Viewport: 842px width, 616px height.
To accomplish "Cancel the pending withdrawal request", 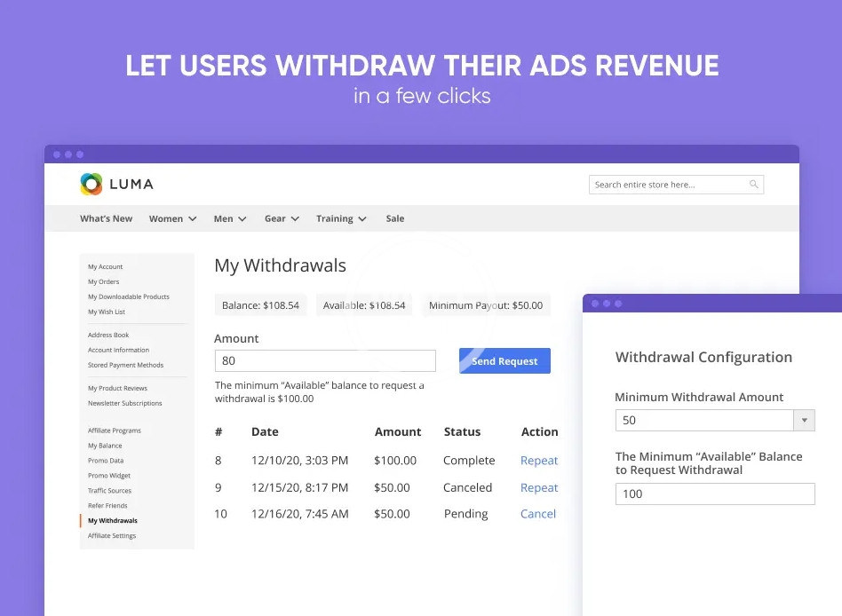I will (537, 514).
